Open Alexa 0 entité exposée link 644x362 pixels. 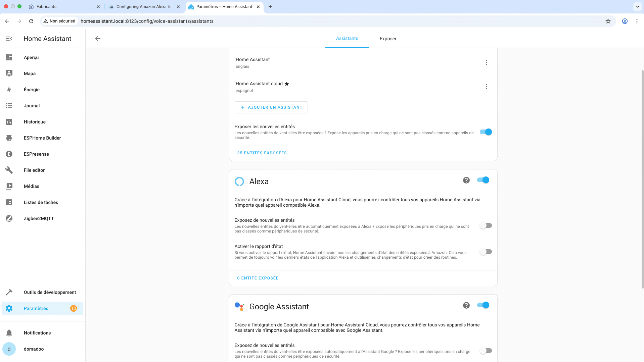point(258,278)
